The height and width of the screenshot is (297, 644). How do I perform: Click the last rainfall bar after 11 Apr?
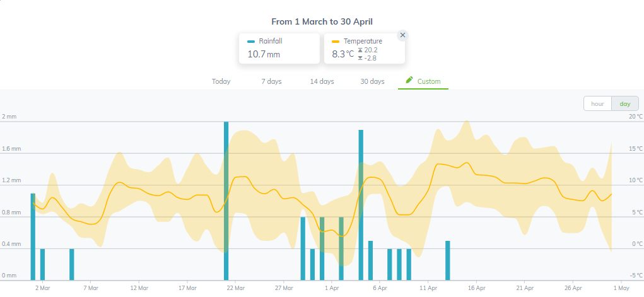[448, 260]
